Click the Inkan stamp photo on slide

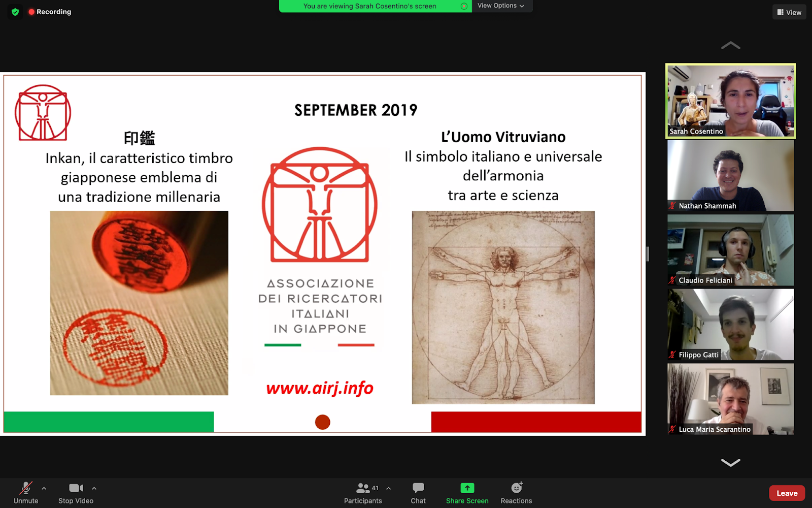pyautogui.click(x=139, y=303)
